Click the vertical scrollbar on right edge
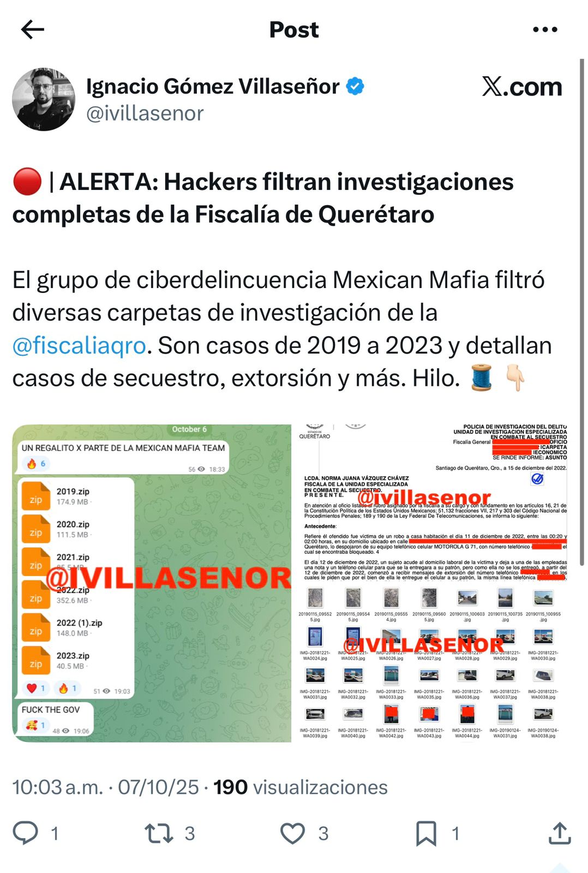 [582, 311]
